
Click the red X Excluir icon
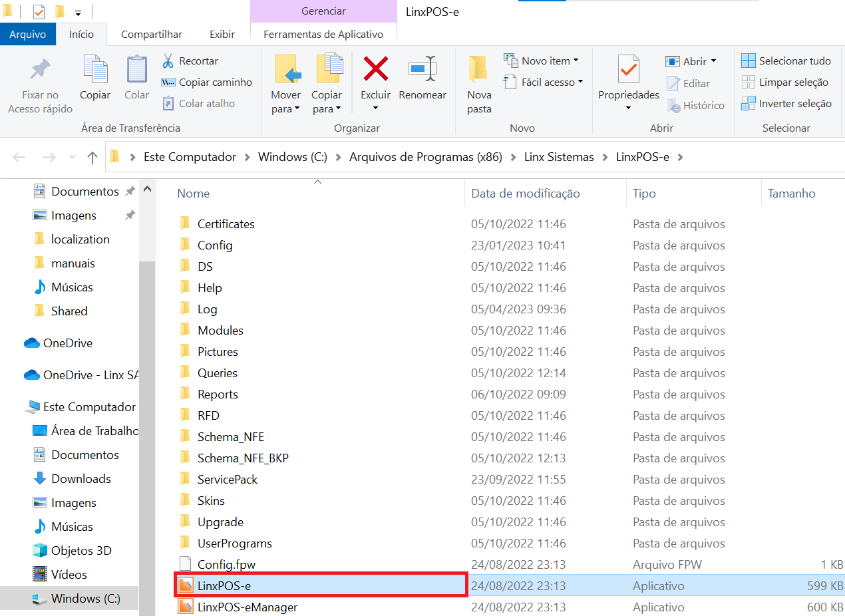tap(376, 69)
